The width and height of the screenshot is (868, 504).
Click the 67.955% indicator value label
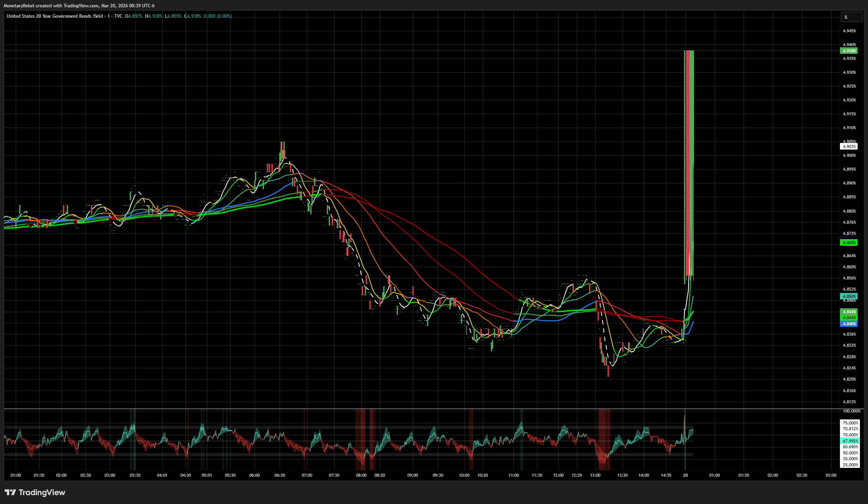click(850, 441)
